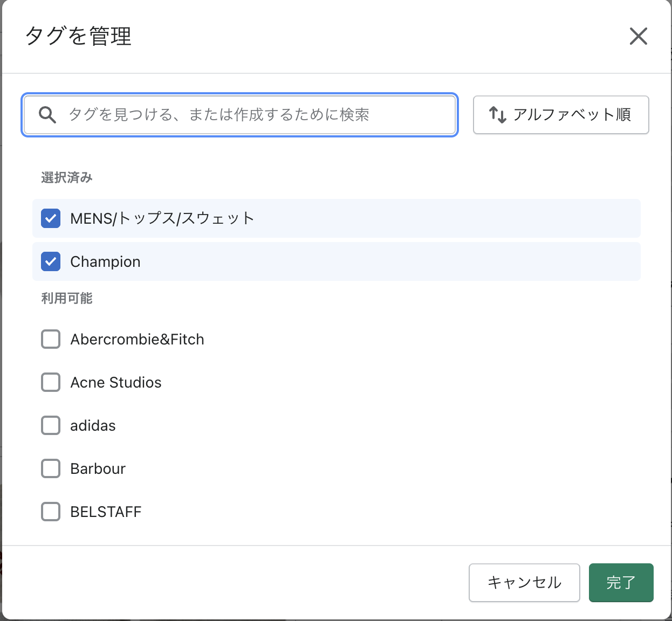Viewport: 672px width, 621px height.
Task: Close the タグを管理 dialog with X
Action: click(638, 37)
